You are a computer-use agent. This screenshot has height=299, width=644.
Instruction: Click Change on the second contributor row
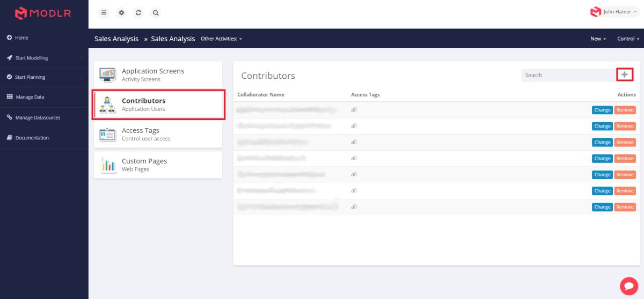pos(602,126)
